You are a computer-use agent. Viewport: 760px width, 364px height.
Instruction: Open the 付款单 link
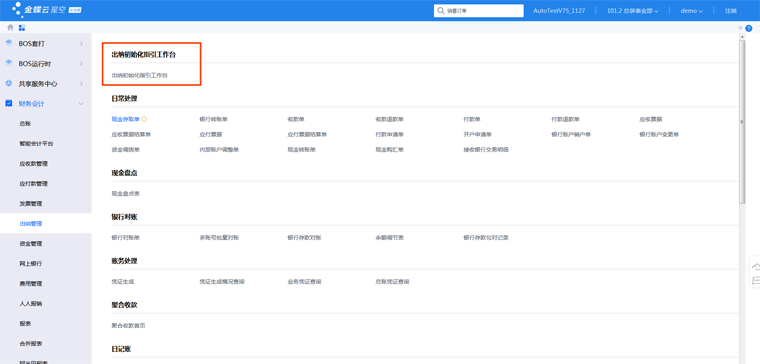(x=472, y=119)
